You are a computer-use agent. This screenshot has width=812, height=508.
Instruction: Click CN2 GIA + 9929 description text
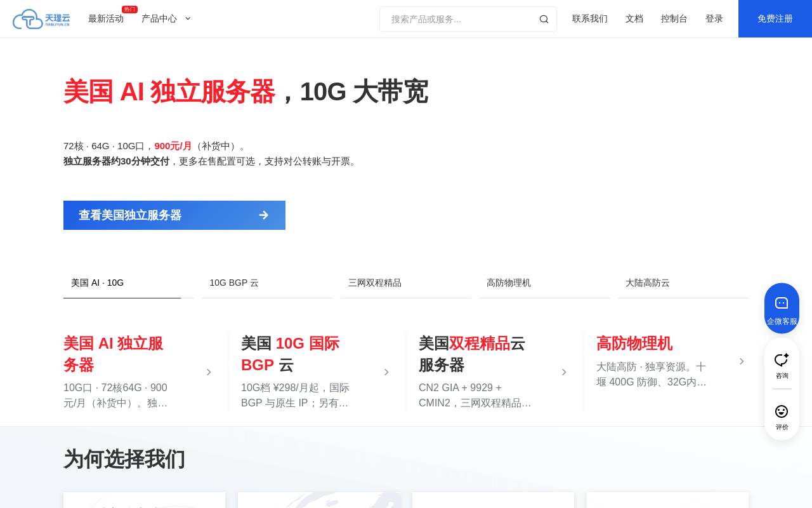pyautogui.click(x=475, y=395)
